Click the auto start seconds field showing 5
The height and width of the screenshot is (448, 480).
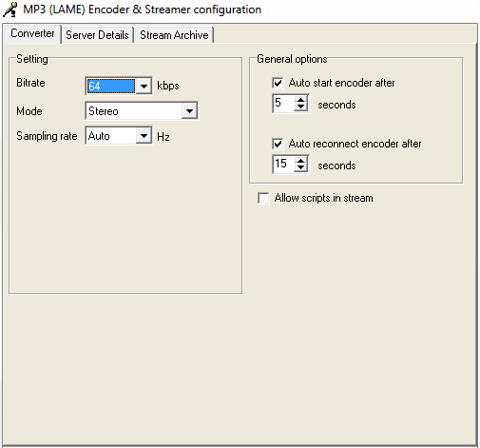coord(283,103)
